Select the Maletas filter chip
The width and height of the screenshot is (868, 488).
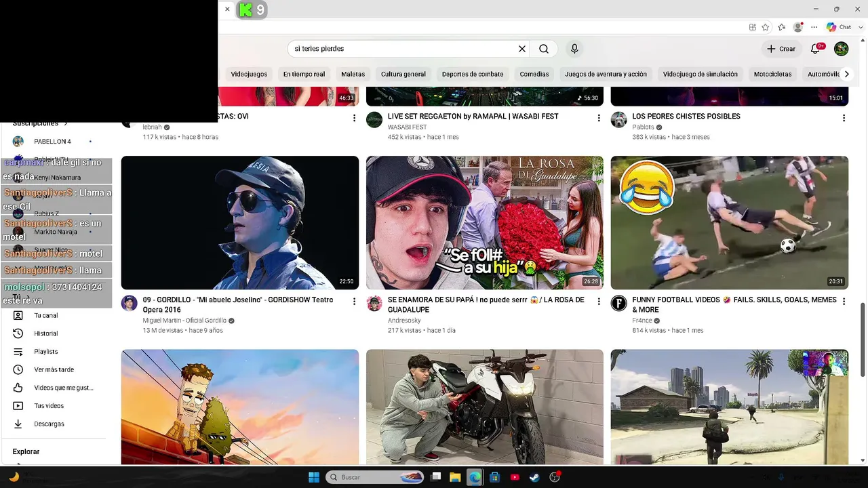tap(353, 74)
